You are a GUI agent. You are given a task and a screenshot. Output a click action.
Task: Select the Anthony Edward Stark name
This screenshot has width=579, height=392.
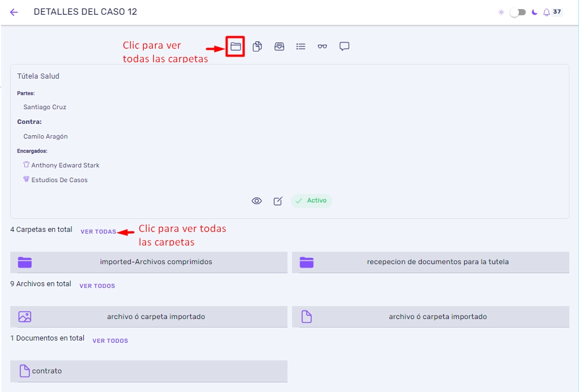coord(65,165)
